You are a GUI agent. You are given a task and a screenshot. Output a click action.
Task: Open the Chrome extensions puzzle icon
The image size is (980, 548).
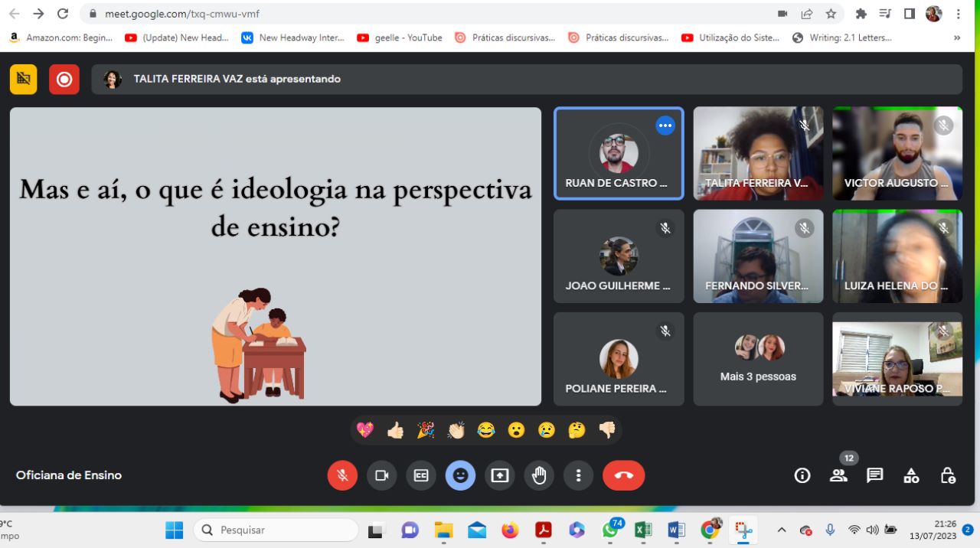point(861,14)
